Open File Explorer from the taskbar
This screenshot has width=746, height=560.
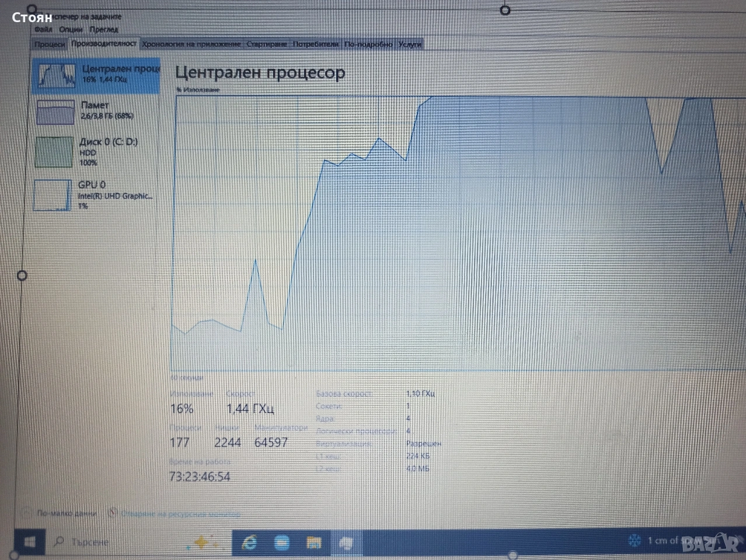point(314,543)
